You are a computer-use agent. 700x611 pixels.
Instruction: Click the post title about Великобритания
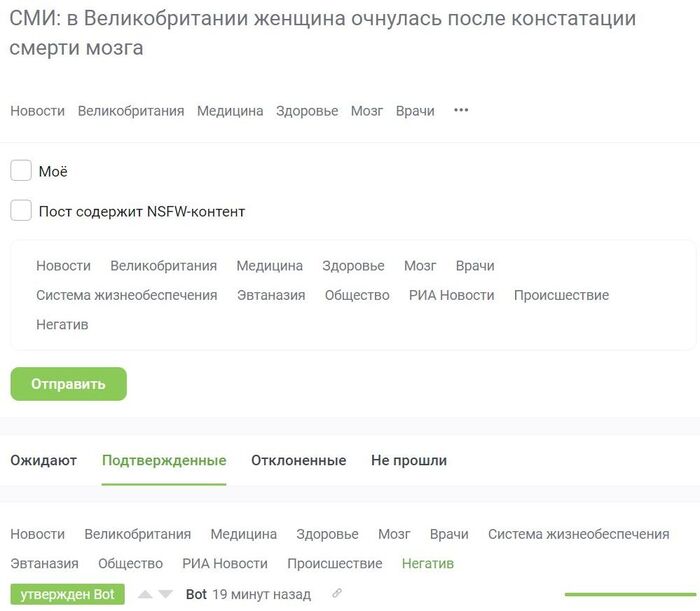[322, 33]
